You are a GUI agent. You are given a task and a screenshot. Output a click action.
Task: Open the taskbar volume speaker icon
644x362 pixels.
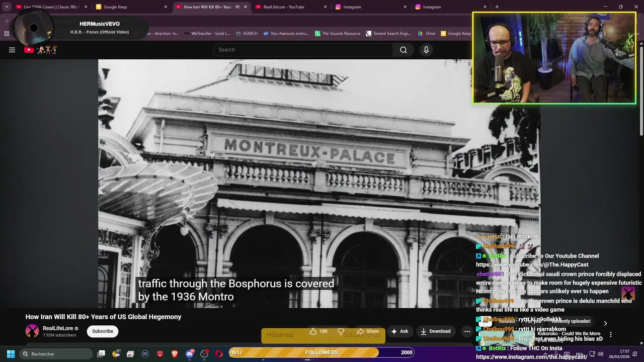pos(600,354)
